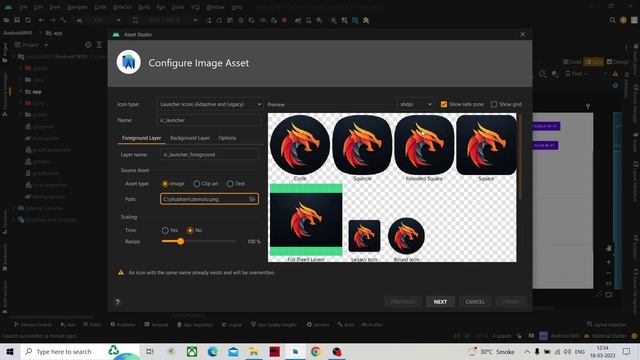Click the select opened file target icon in Project panel
The height and width of the screenshot is (360, 640).
click(x=88, y=45)
